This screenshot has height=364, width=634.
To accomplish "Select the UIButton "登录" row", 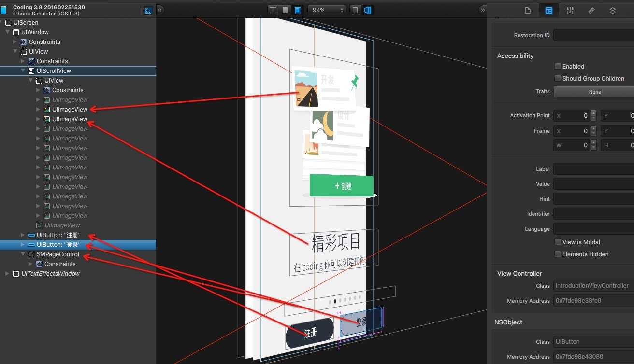I will pos(78,245).
